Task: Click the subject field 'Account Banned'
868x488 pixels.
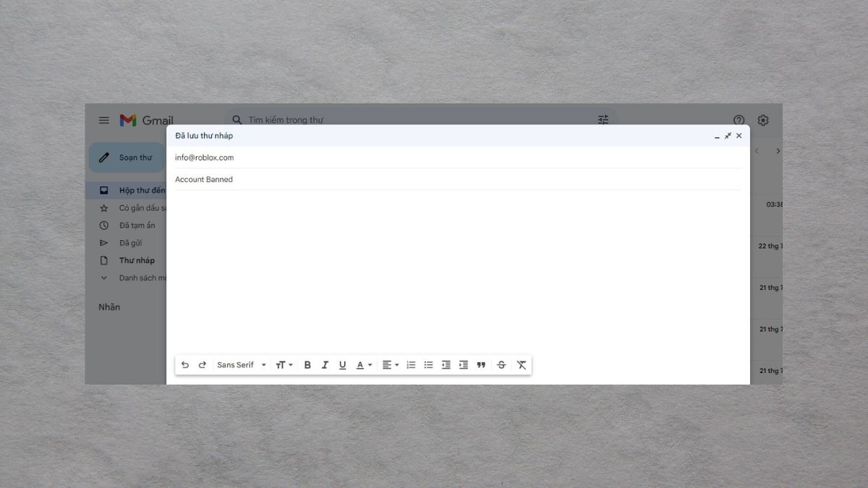Action: pyautogui.click(x=458, y=179)
